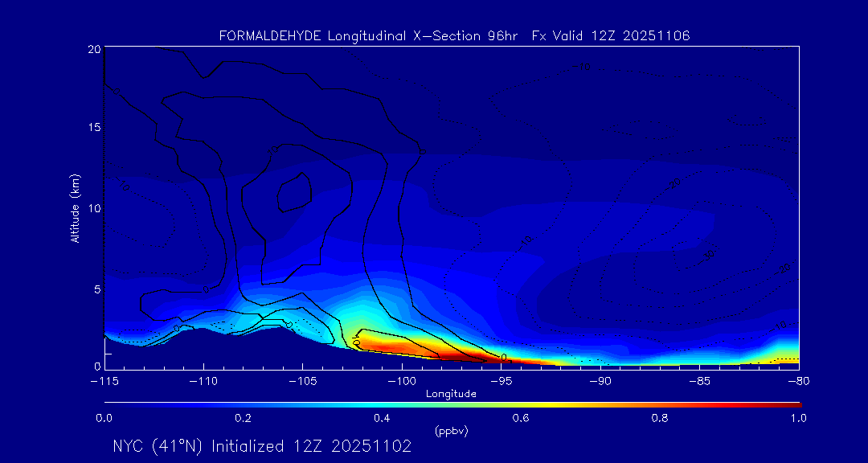
Task: Click colorbar label 1.0
Action: coord(798,418)
